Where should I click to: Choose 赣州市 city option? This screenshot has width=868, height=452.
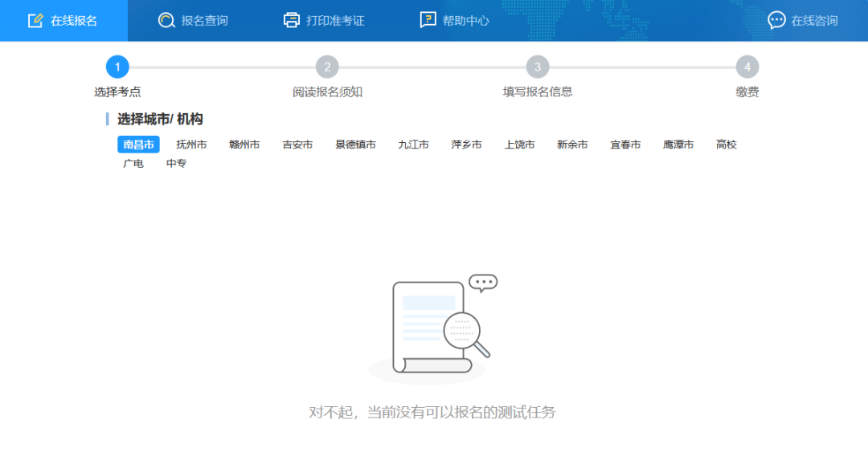point(244,145)
